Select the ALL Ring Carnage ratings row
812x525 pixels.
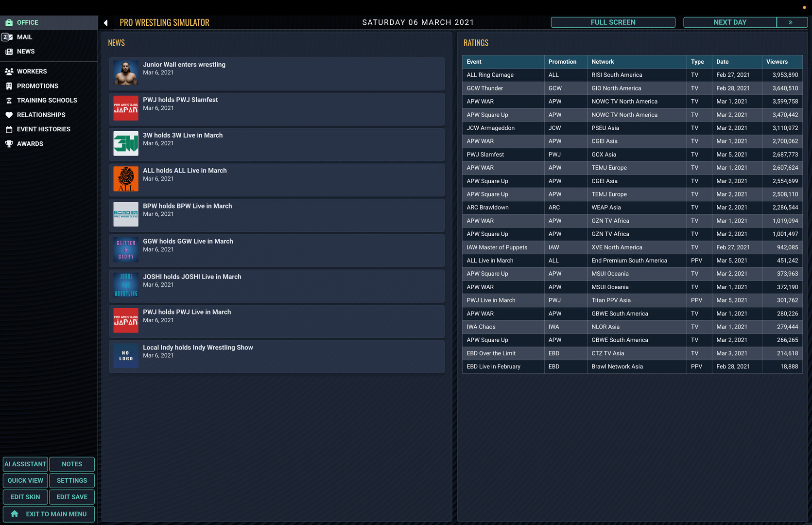632,75
